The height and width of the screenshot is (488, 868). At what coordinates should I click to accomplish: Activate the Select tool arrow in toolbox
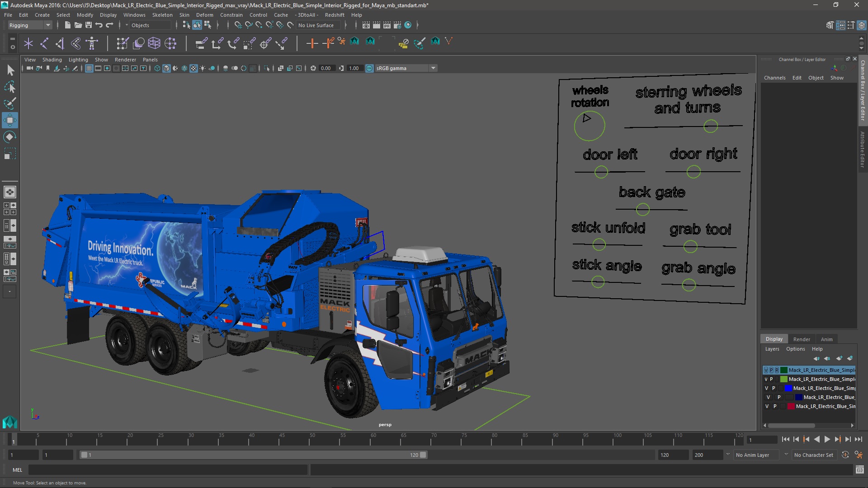click(10, 70)
